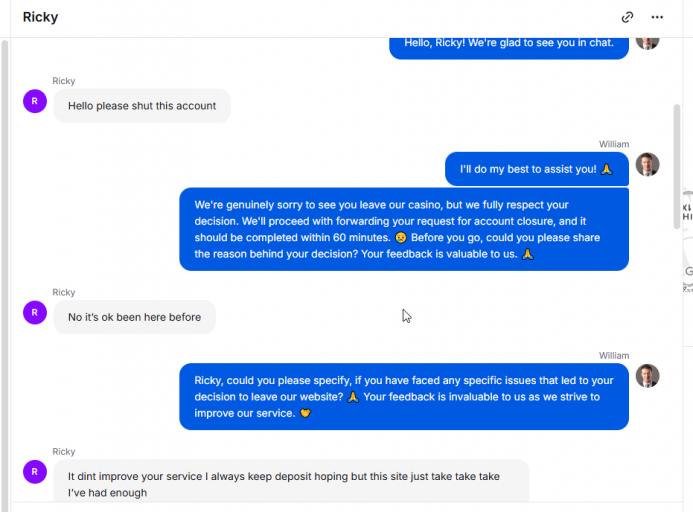
Task: Click the Ricky sender label above first message
Action: click(64, 81)
